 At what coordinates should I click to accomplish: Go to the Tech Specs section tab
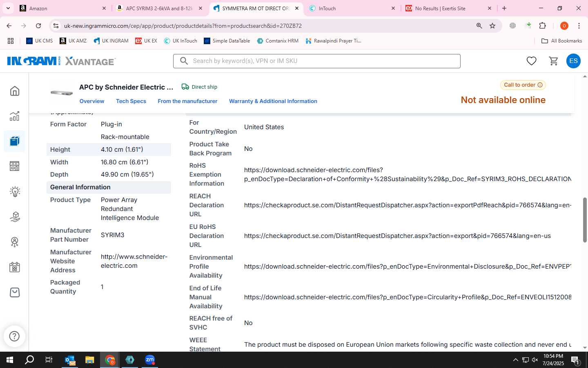coord(131,101)
